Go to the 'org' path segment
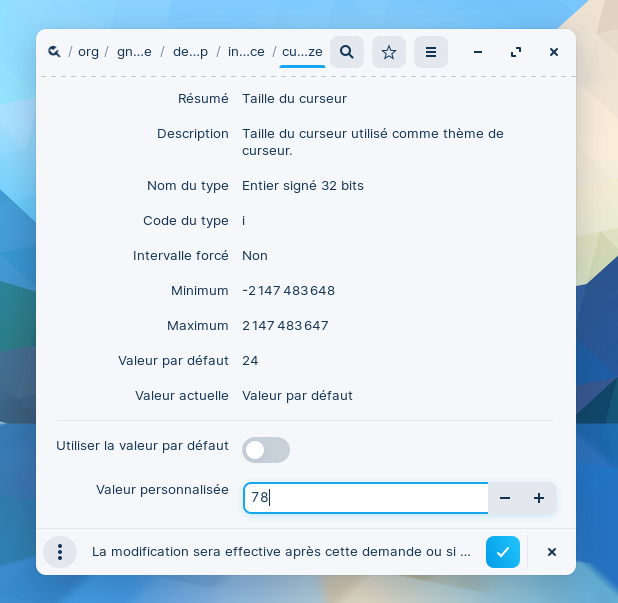The width and height of the screenshot is (618, 603). coord(88,52)
